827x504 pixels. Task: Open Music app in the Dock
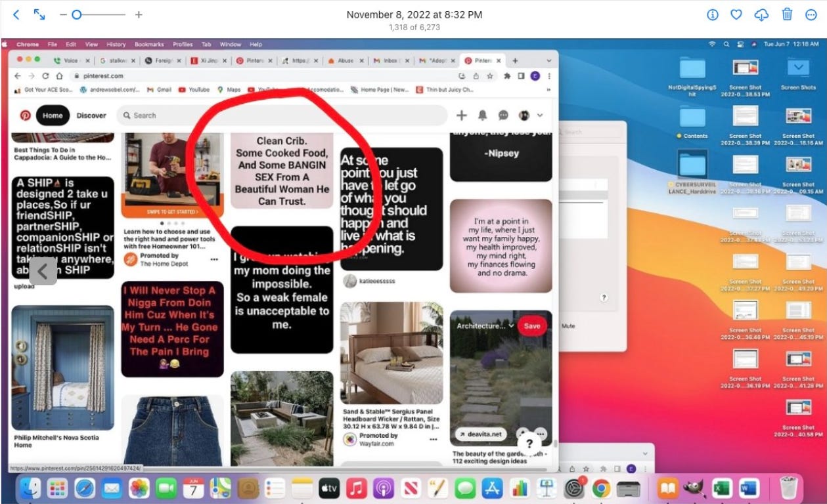coord(356,488)
